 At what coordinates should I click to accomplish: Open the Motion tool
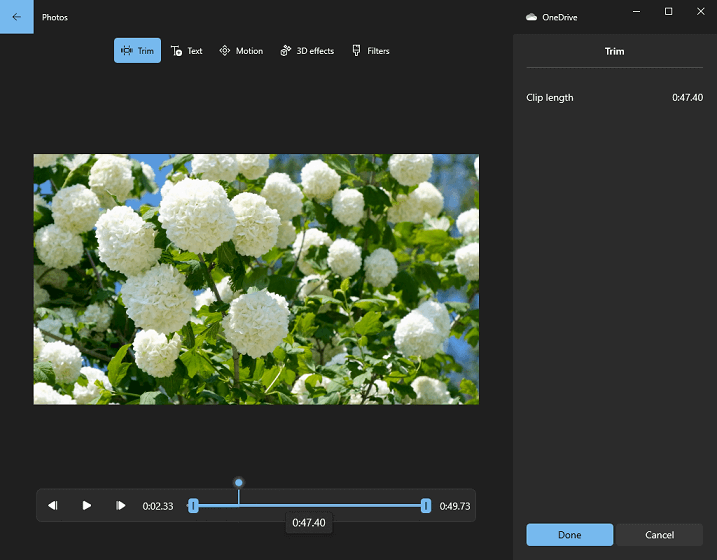pos(241,51)
